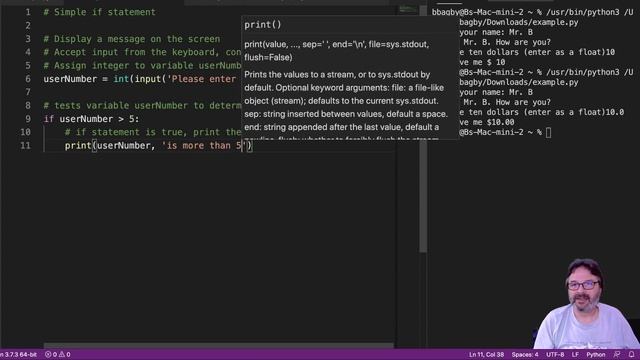Open the errors and warnings indicator
The height and width of the screenshot is (360, 640).
point(58,354)
